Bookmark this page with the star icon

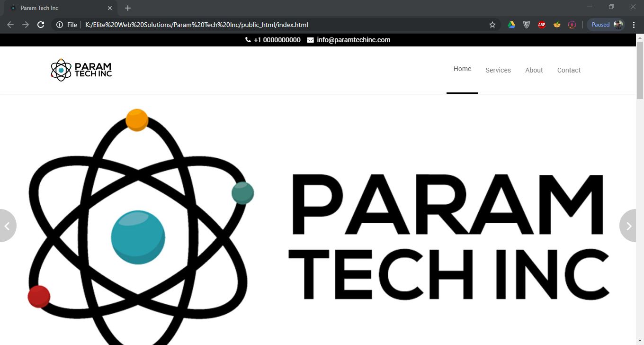492,25
